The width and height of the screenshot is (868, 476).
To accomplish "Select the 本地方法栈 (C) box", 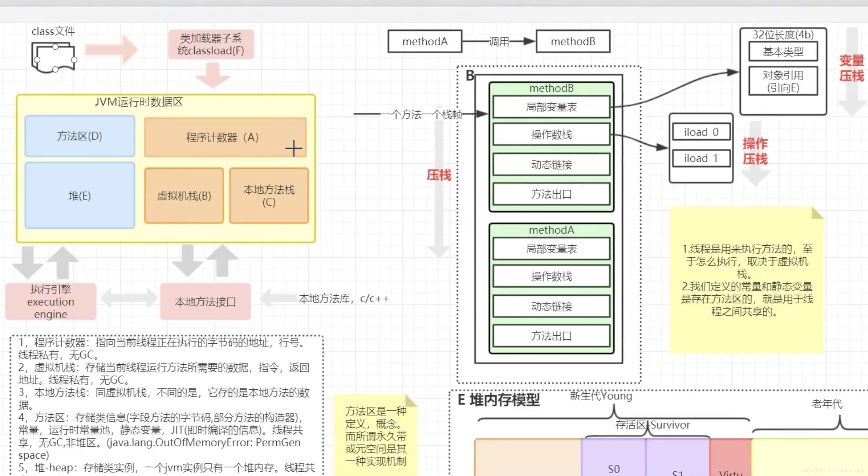I will 269,196.
